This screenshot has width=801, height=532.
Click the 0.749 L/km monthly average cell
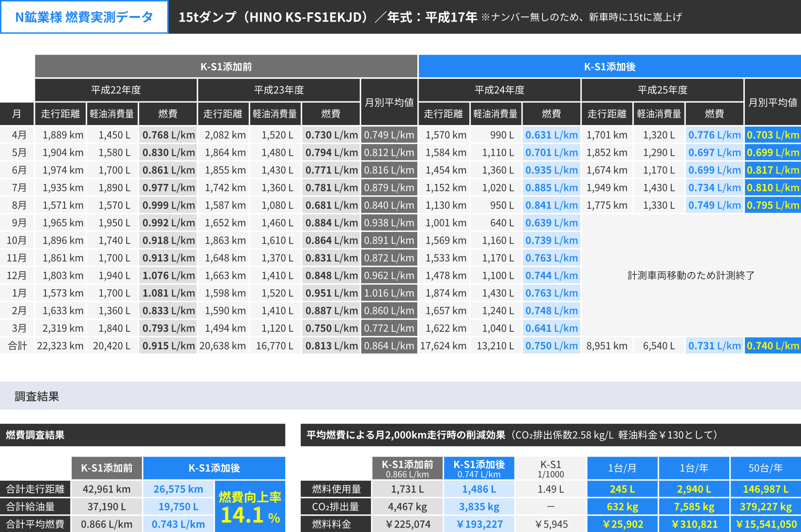point(388,135)
